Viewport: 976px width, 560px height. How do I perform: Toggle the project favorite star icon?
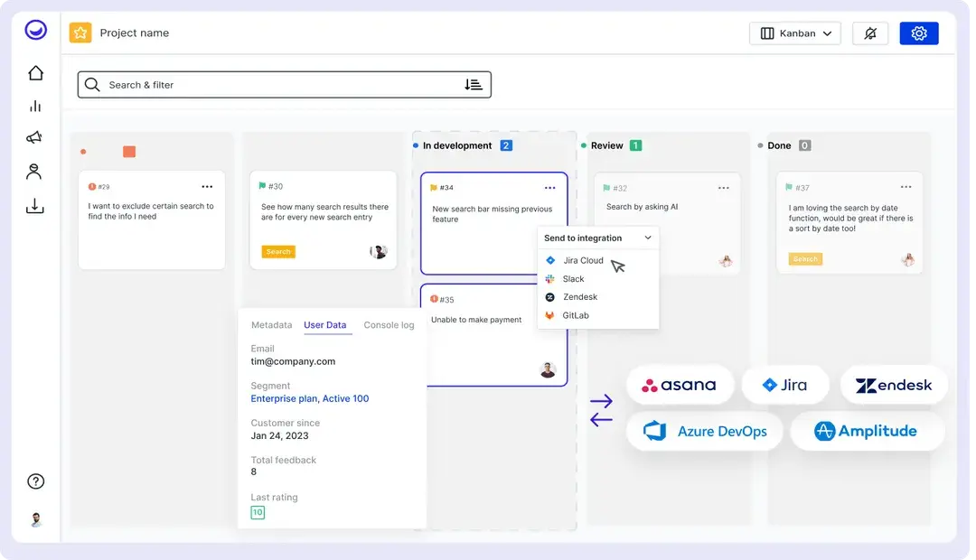[80, 33]
